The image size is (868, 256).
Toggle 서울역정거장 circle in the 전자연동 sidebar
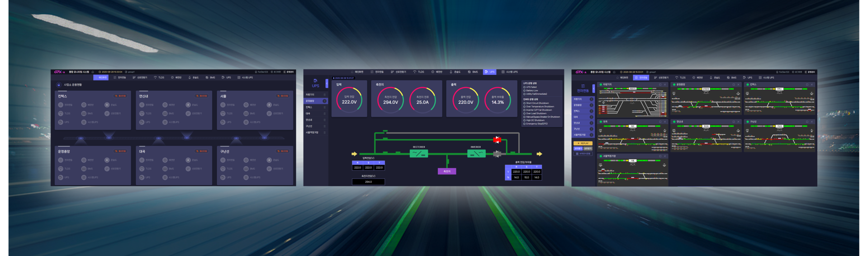591,135
